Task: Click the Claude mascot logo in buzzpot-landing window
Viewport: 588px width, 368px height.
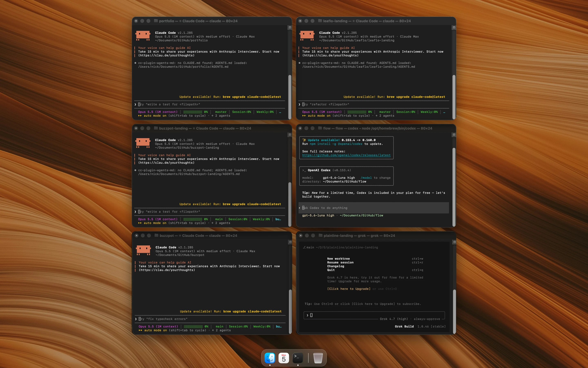Action: [x=143, y=143]
